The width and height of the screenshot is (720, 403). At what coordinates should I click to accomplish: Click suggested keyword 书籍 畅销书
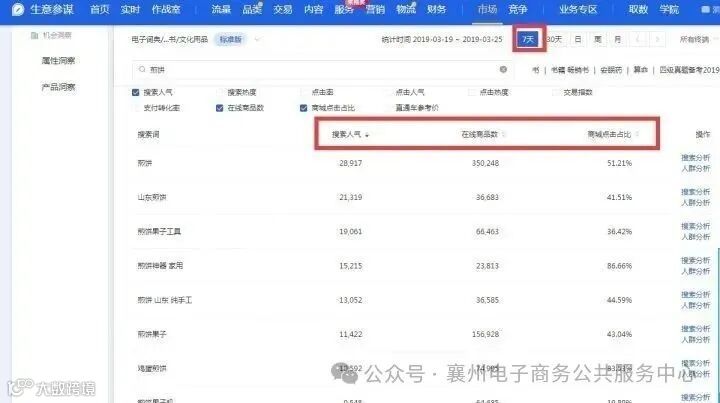(x=570, y=70)
